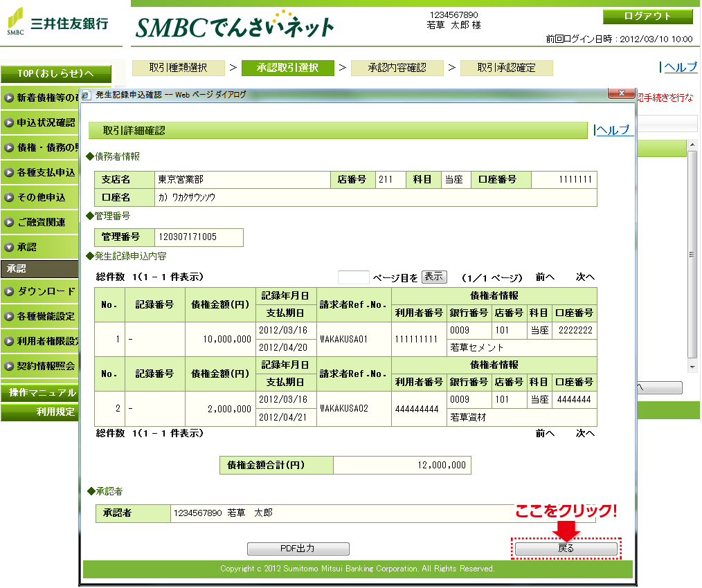702x588 pixels.
Task: Click 管理番号 value 120307171005
Action: [188, 237]
